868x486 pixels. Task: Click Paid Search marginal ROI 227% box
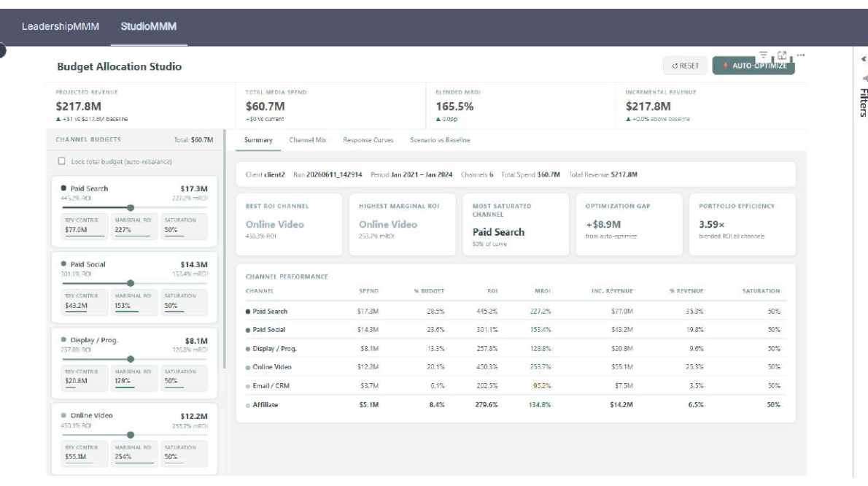click(134, 225)
